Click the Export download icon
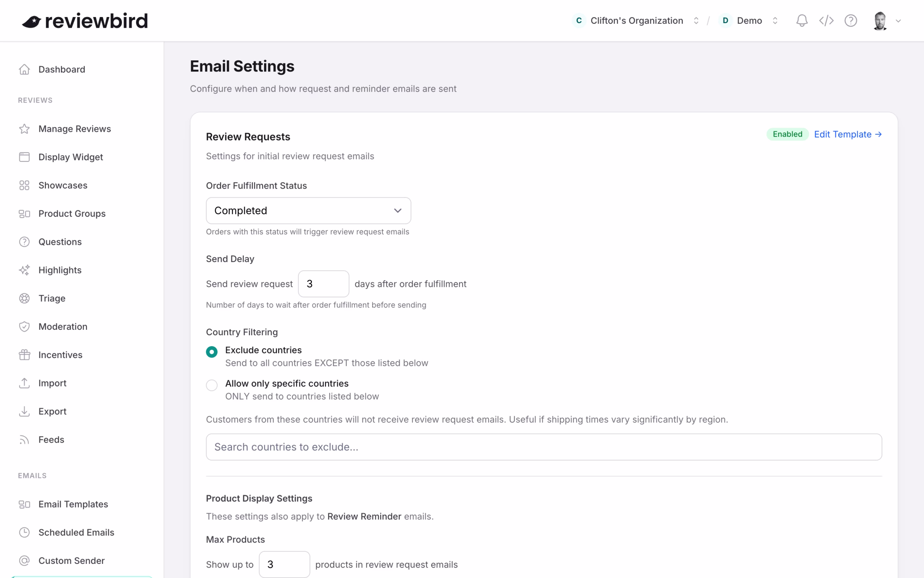Viewport: 924px width, 578px height. coord(25,412)
